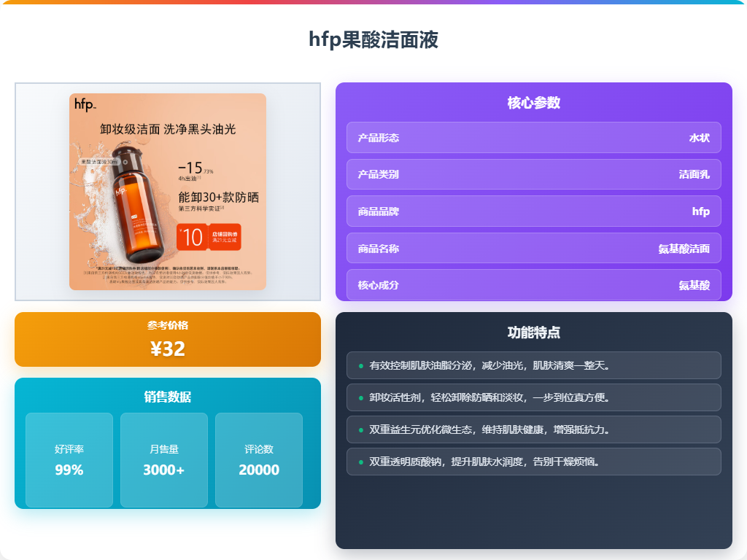Select the ¥32 price
This screenshot has height=560, width=747.
(x=168, y=349)
